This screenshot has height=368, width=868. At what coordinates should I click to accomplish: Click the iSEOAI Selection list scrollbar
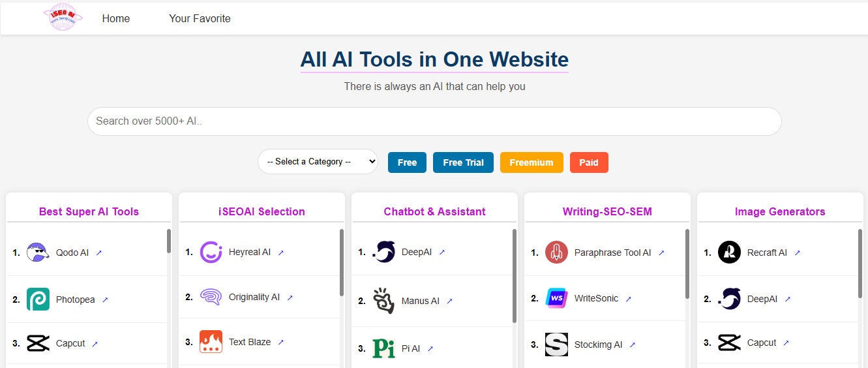click(342, 262)
